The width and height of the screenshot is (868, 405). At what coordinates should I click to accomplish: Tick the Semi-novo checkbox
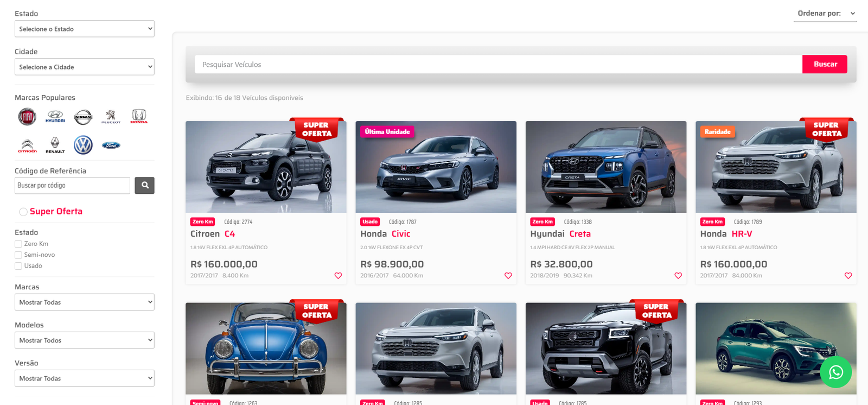[18, 255]
